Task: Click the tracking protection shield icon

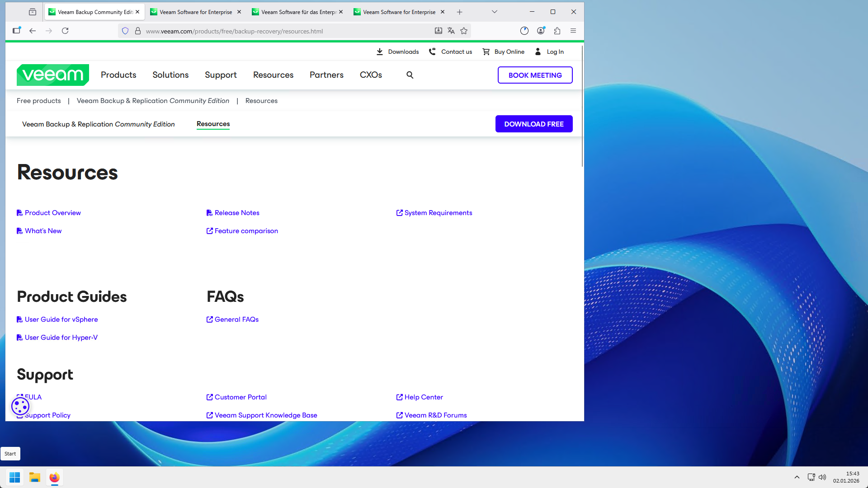Action: (125, 31)
